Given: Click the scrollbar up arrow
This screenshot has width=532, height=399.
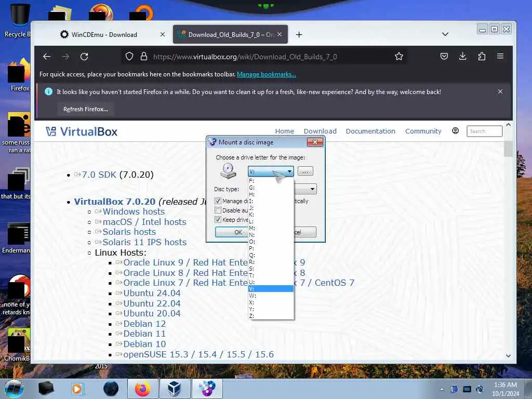Looking at the screenshot, I should coord(508,125).
